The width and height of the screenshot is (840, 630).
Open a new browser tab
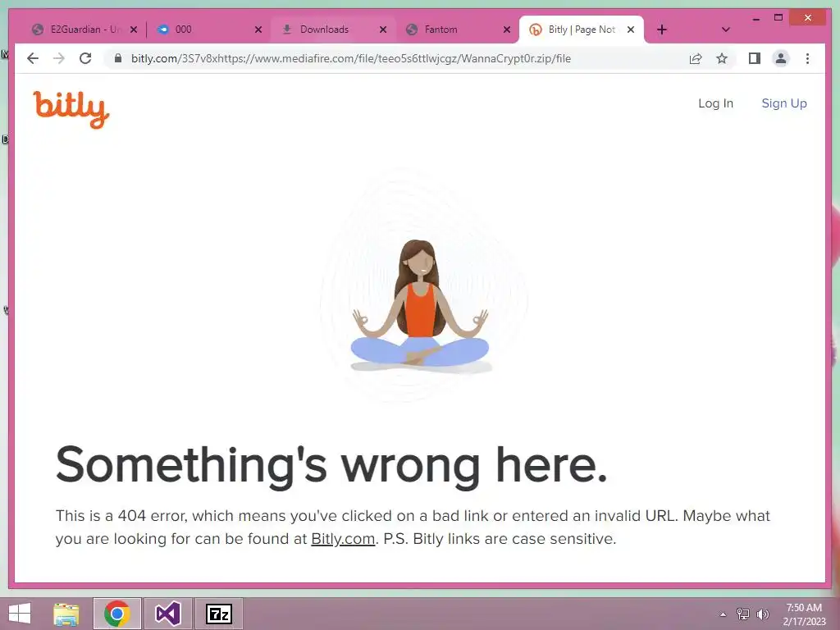[662, 30]
